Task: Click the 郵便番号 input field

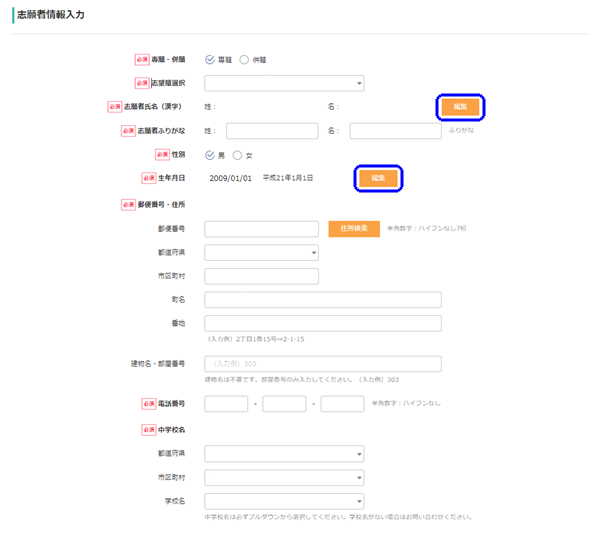Action: click(261, 229)
